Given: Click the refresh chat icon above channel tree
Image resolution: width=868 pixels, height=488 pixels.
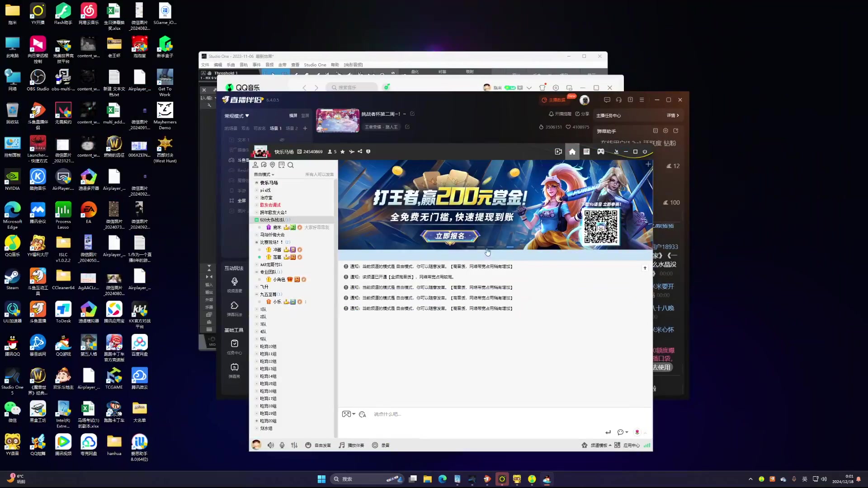Looking at the screenshot, I should click(264, 165).
